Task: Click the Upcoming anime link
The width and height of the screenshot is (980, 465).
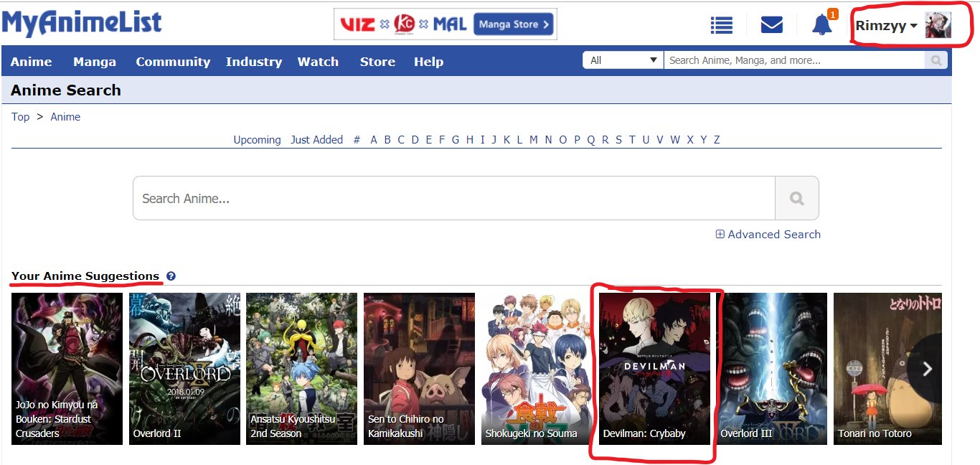Action: (257, 140)
